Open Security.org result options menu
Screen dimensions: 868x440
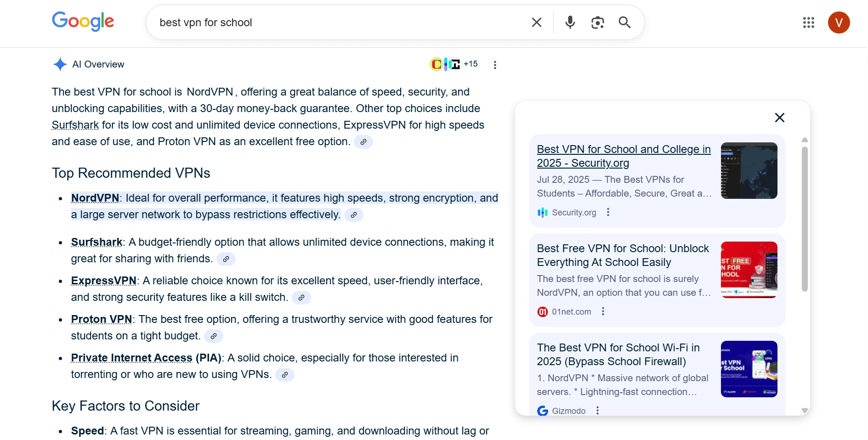point(608,212)
